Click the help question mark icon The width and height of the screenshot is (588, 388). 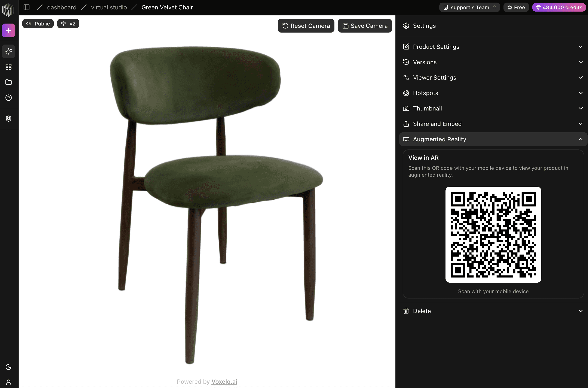pos(8,97)
